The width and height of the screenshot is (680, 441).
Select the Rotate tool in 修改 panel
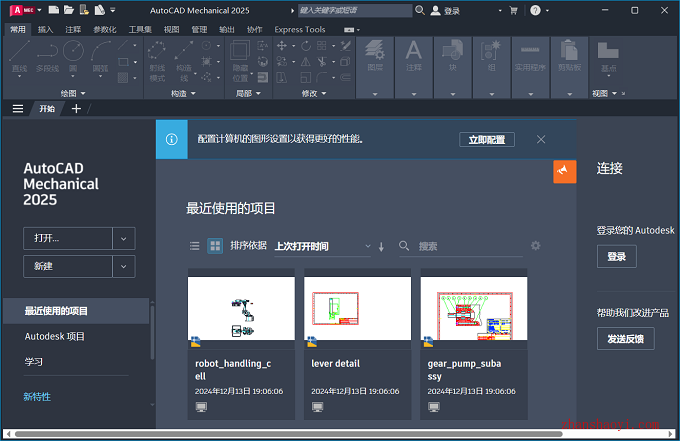306,46
